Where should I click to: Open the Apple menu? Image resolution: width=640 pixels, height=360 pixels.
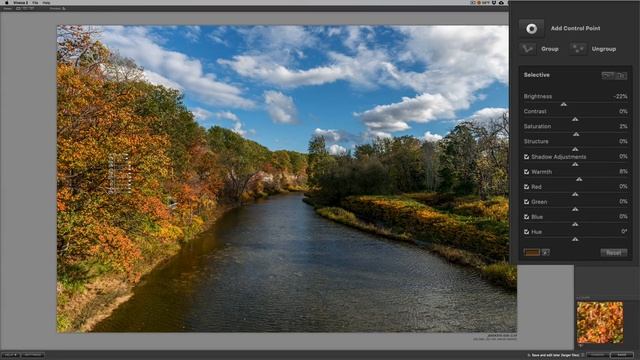(7, 2)
